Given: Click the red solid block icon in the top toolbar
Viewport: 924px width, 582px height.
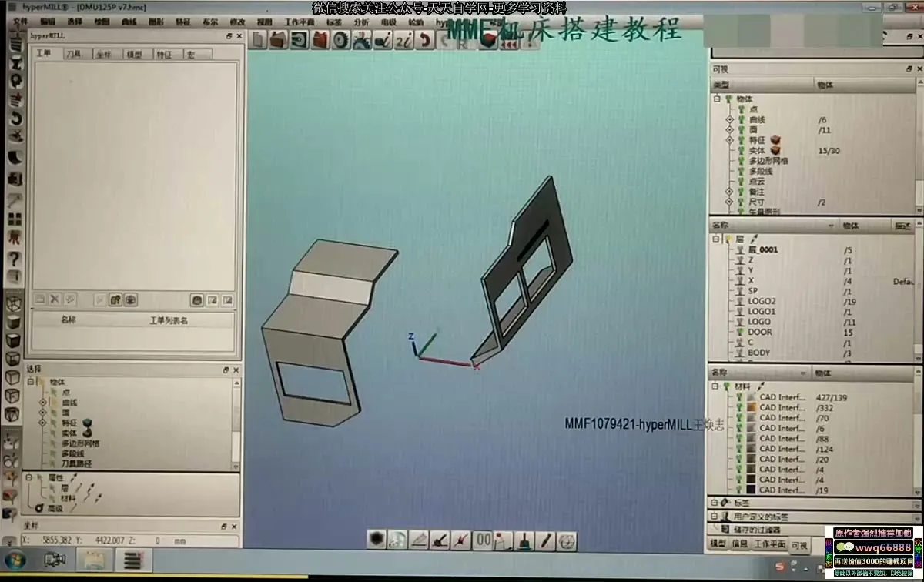Looking at the screenshot, I should (320, 41).
